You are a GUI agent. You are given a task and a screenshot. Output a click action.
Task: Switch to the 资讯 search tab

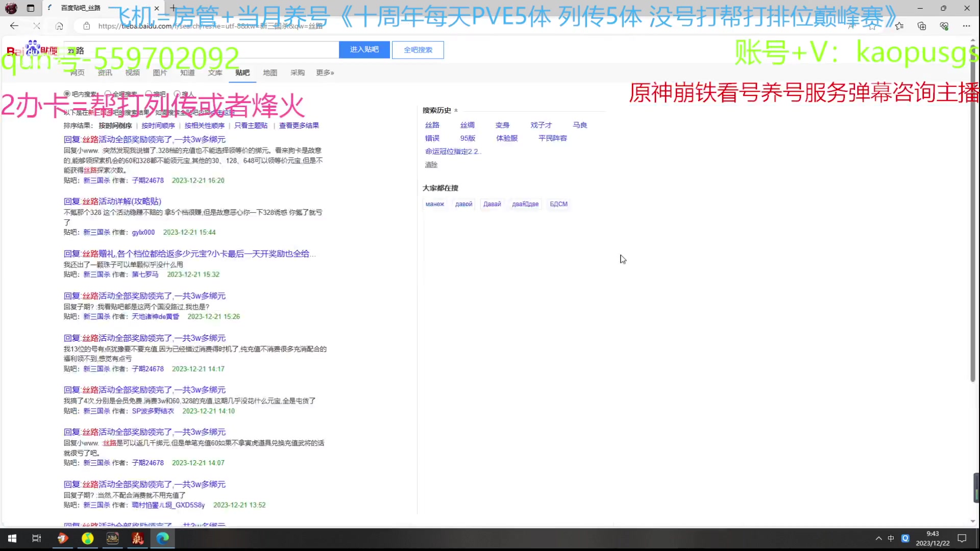(105, 72)
